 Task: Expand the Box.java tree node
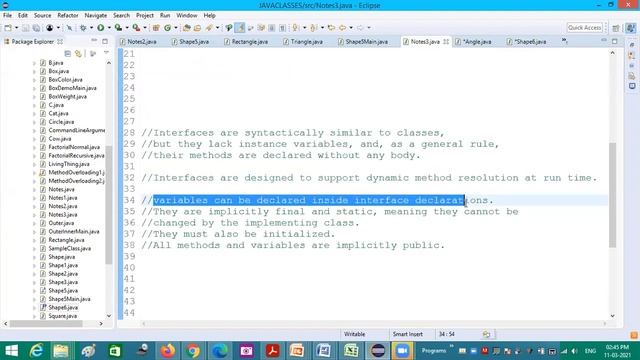[x=34, y=71]
